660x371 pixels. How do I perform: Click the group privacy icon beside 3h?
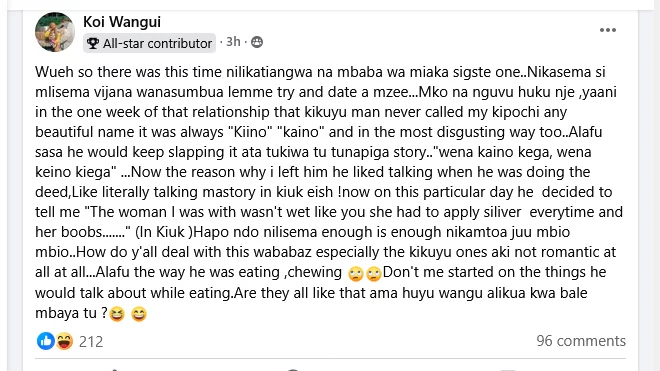click(257, 42)
